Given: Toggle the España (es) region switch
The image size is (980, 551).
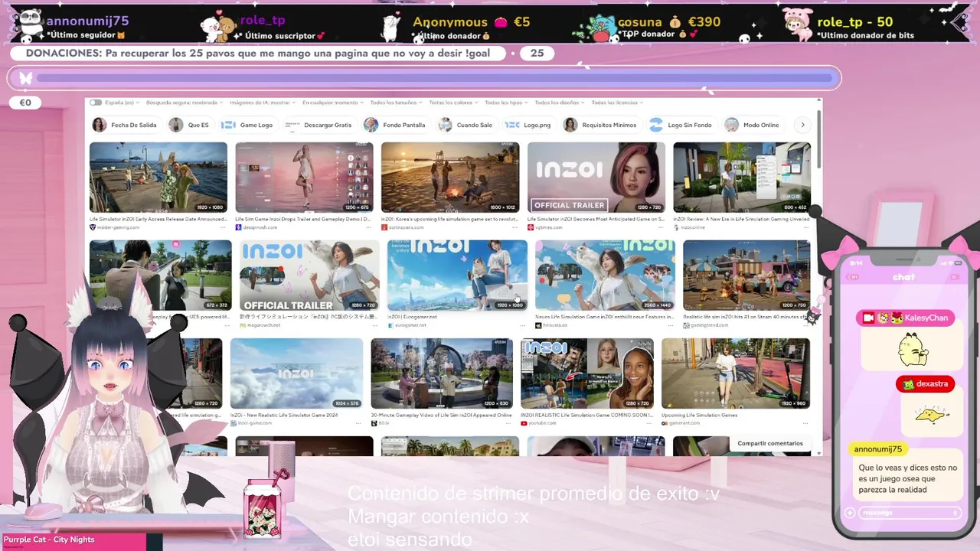Looking at the screenshot, I should coord(96,103).
